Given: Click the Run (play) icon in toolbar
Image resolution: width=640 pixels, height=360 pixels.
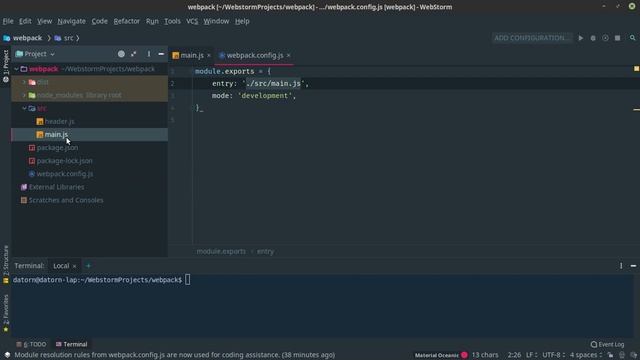Looking at the screenshot, I should (x=580, y=38).
